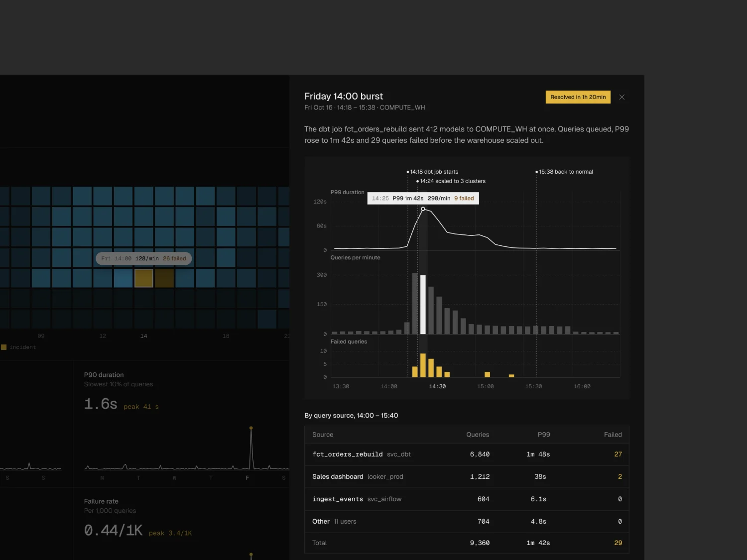Click the bright yellow incident cell in the heatmap
747x560 pixels.
143,278
